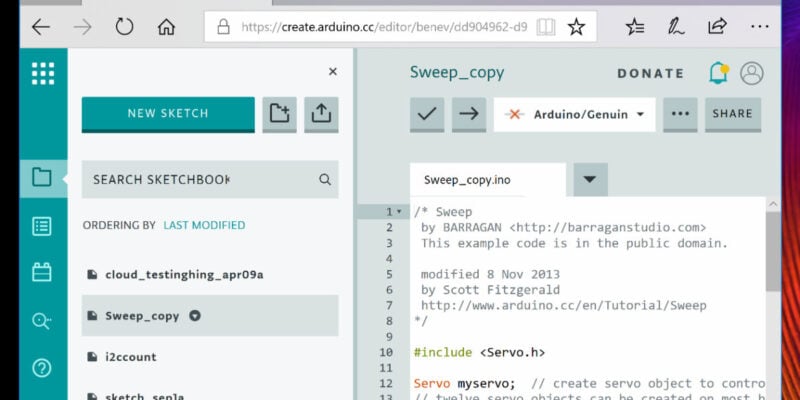Open the Examples list sidebar icon
Image resolution: width=800 pixels, height=400 pixels.
(42, 227)
